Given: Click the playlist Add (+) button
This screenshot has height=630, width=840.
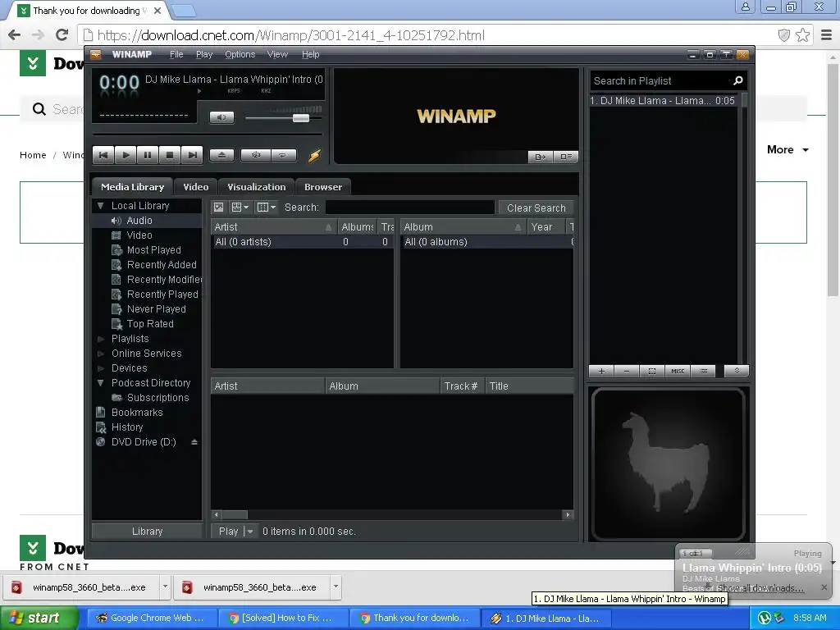Looking at the screenshot, I should (x=601, y=372).
